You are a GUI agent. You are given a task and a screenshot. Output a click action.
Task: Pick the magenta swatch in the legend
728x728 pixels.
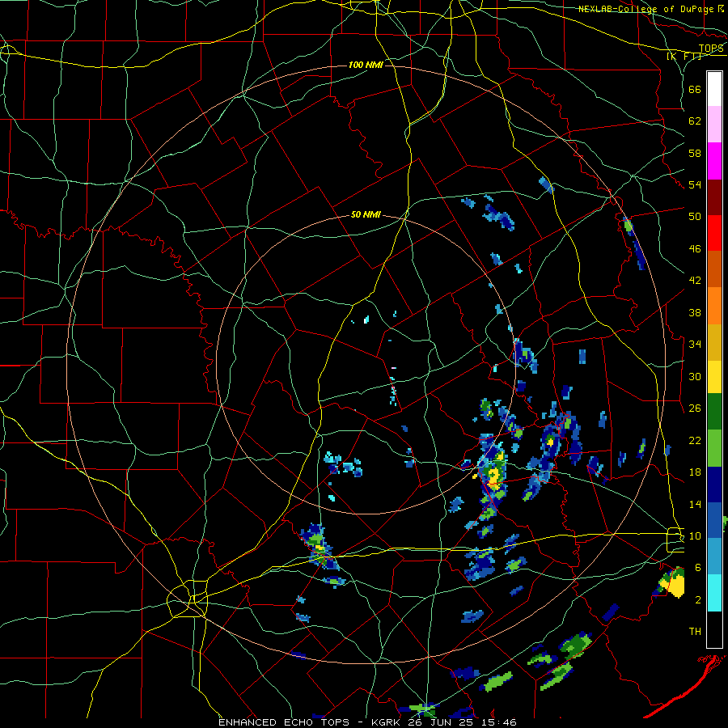point(714,161)
